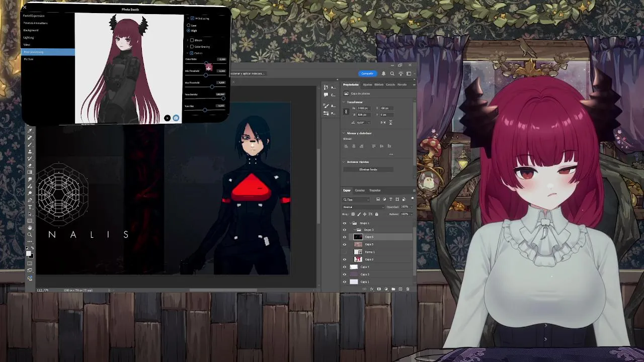Switch to the Trazados tab

click(375, 191)
